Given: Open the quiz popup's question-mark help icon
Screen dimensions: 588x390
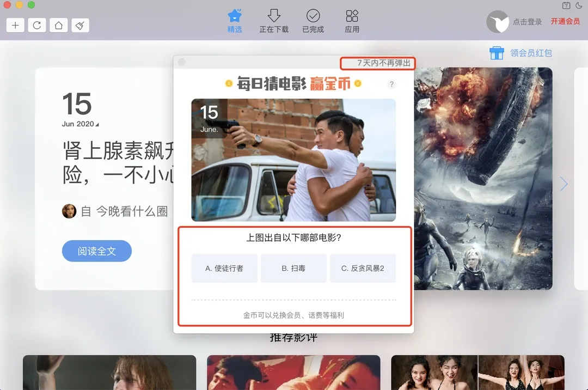Looking at the screenshot, I should [391, 84].
